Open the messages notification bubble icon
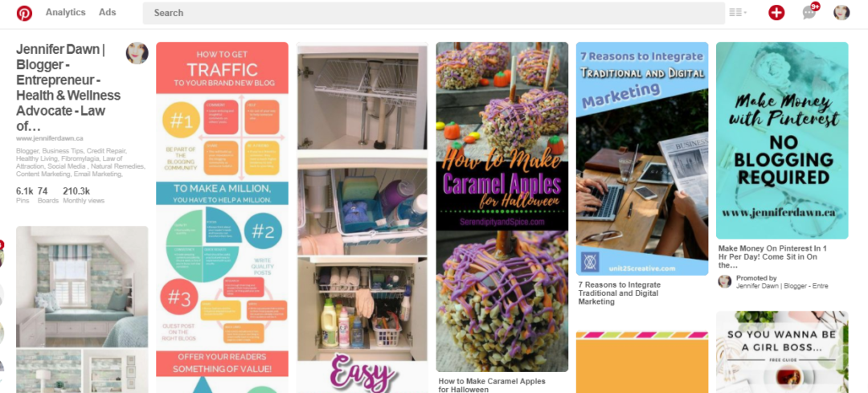Viewport: 868px width, 393px height. (809, 12)
